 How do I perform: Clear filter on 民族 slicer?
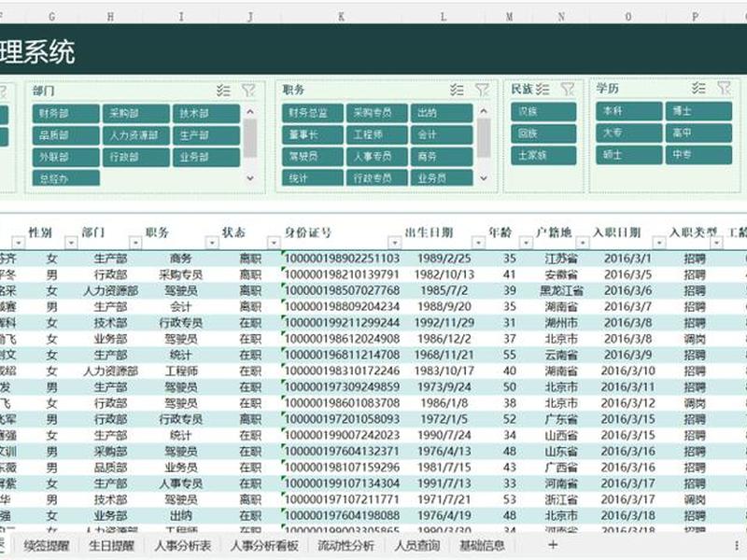pos(568,89)
